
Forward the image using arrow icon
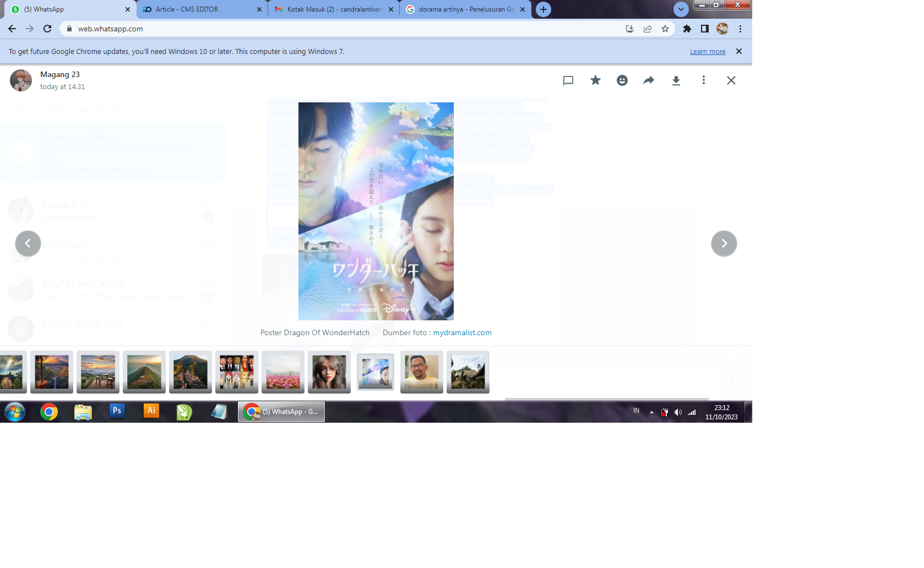(649, 80)
